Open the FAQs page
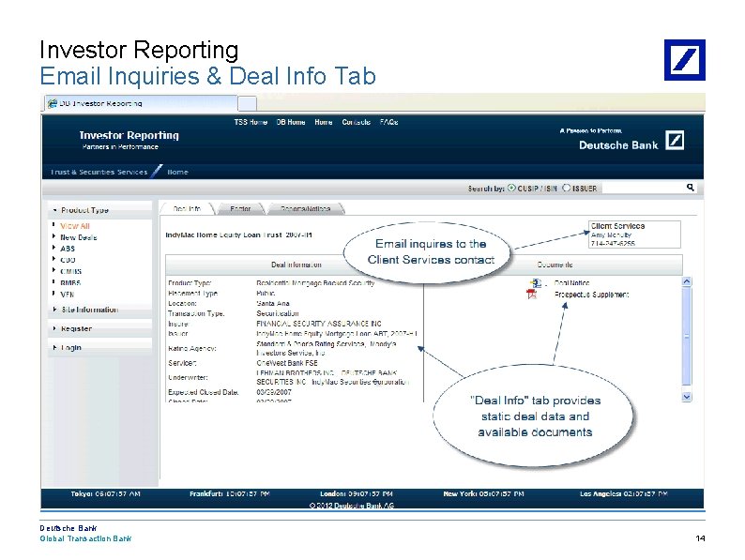This screenshot has height=560, width=745. click(388, 122)
